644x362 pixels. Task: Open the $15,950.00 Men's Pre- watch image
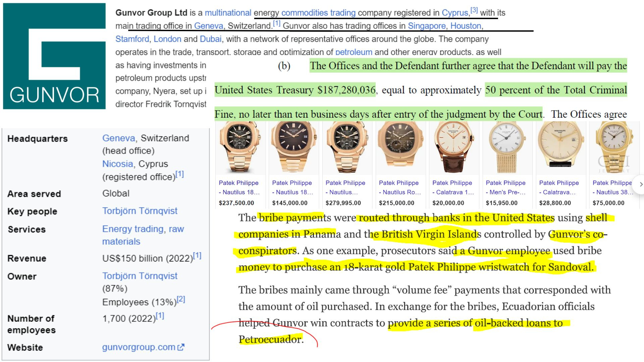(507, 148)
